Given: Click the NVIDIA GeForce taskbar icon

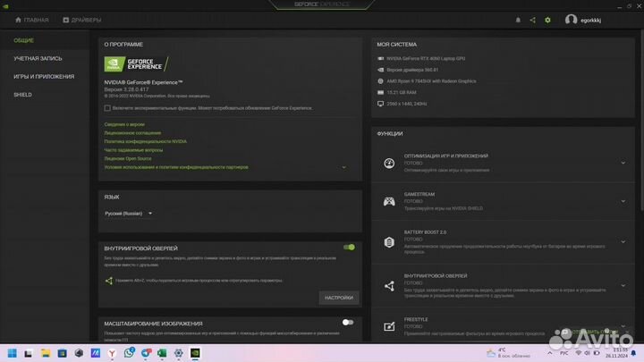Looking at the screenshot, I should (195, 353).
